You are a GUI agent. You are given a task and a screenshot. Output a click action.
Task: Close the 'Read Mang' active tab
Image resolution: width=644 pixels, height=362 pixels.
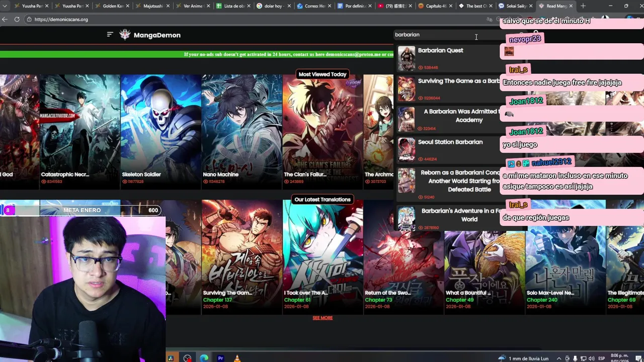571,6
